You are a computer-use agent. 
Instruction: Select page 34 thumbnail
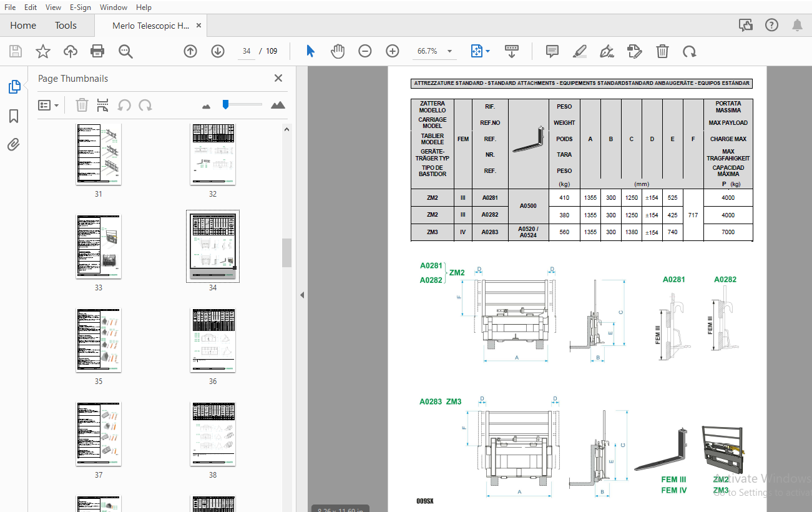pyautogui.click(x=213, y=247)
